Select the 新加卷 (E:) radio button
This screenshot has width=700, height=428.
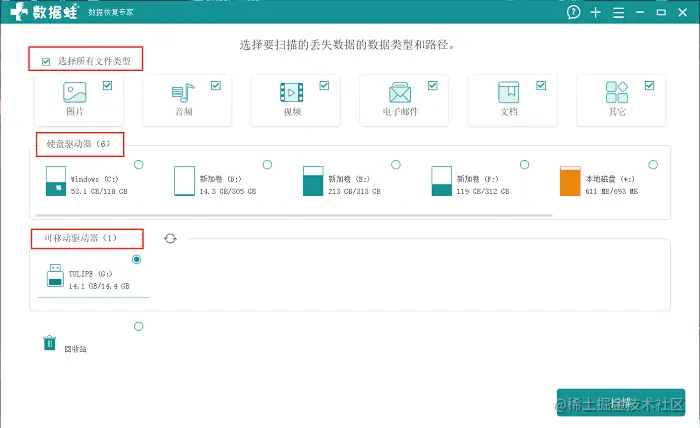396,165
